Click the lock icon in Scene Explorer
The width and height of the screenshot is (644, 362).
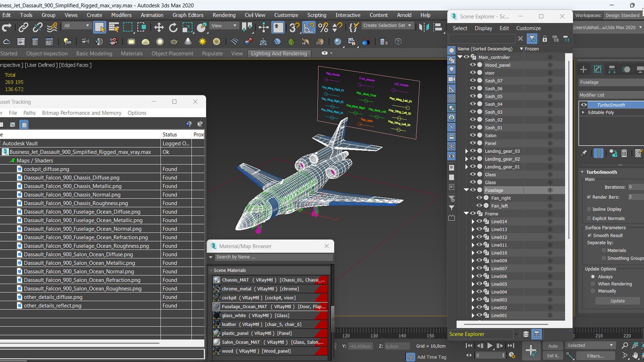point(544,39)
